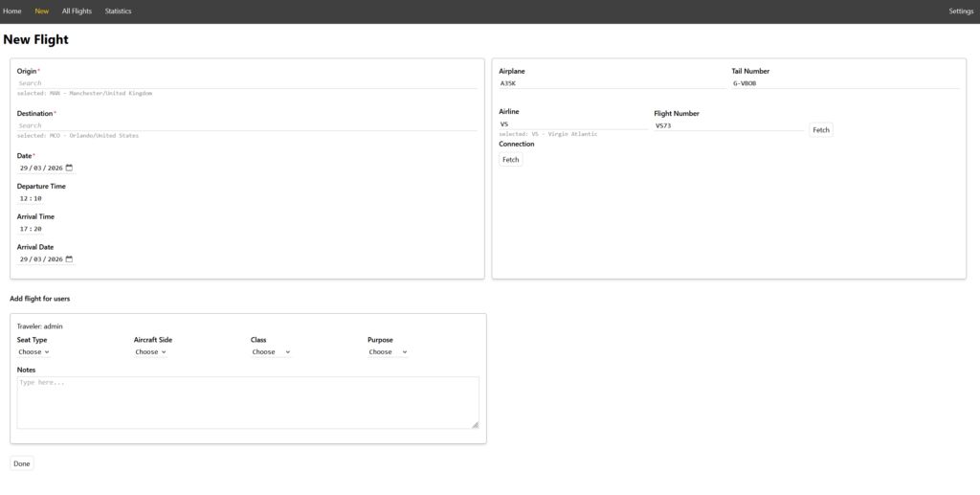Open the Class dropdown
980x495 pixels.
(271, 352)
